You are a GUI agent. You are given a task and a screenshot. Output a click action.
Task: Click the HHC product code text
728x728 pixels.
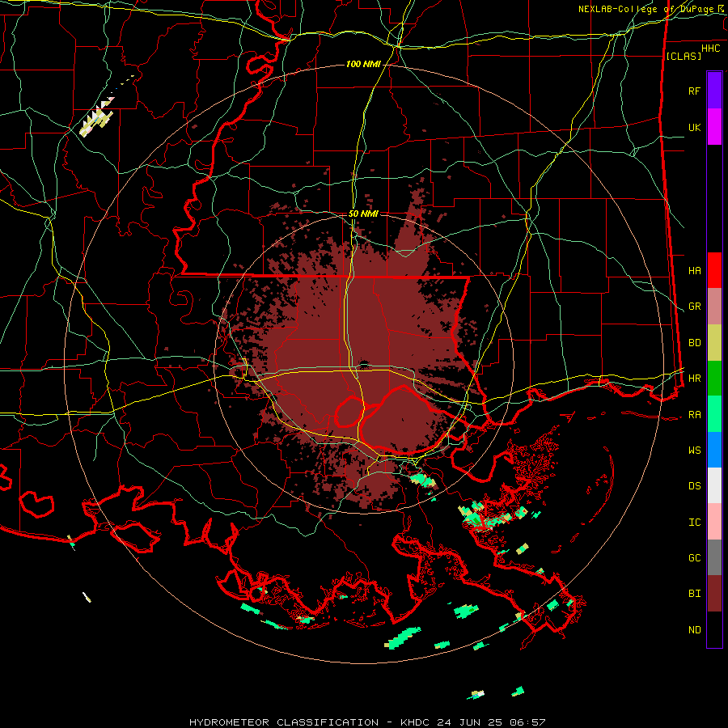711,49
